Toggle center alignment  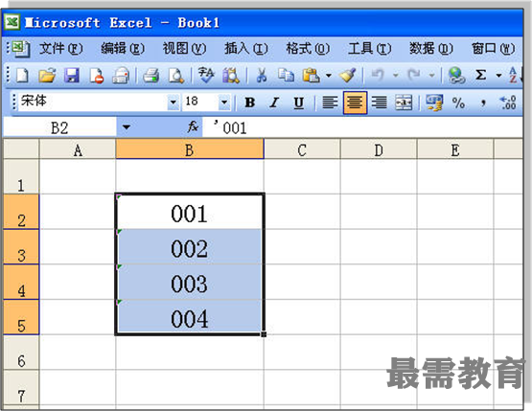(355, 103)
